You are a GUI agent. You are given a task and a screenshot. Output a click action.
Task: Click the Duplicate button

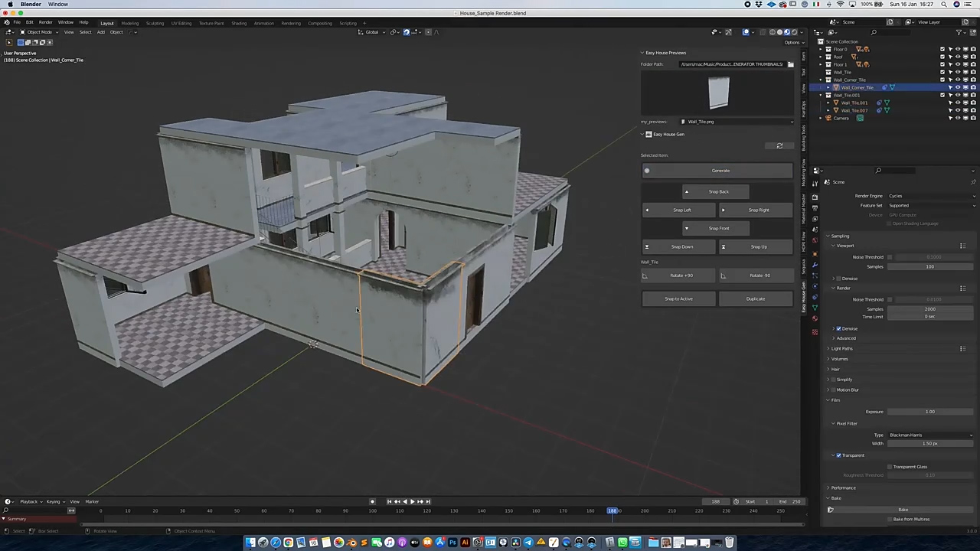[755, 298]
